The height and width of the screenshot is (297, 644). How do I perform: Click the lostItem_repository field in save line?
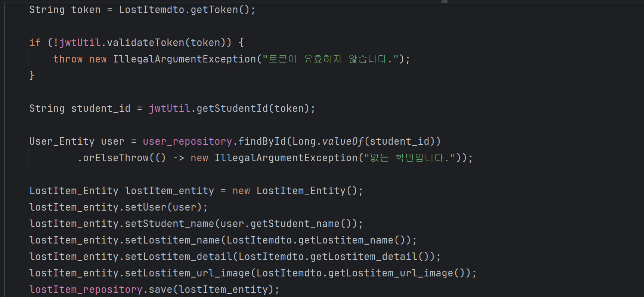(x=86, y=290)
